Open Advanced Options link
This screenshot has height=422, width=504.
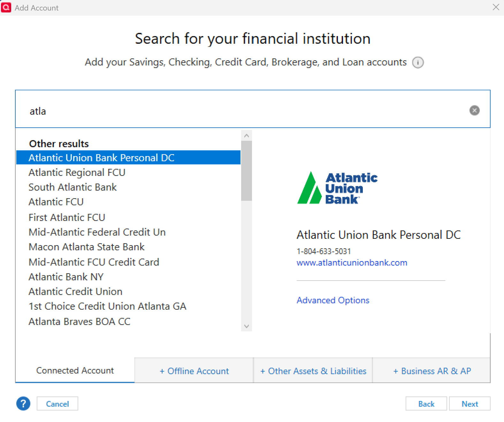(x=333, y=300)
